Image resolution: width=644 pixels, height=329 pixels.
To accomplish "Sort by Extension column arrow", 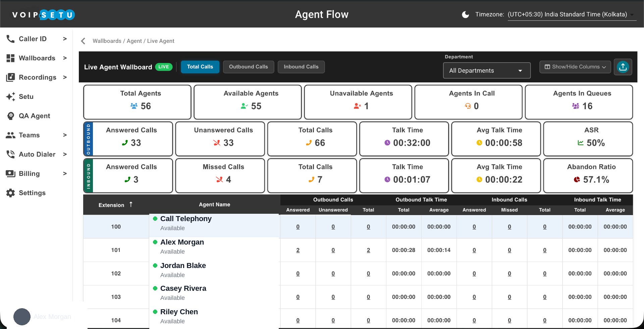I will point(131,204).
